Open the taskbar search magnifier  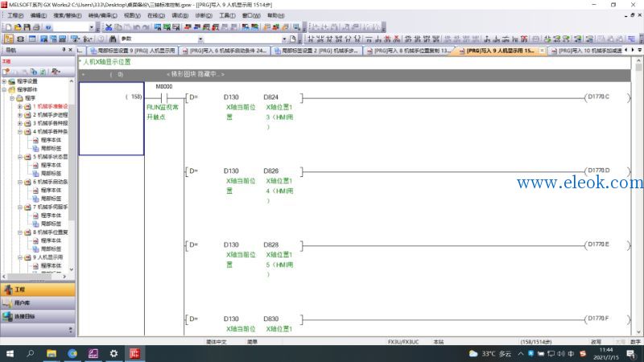[x=31, y=353]
